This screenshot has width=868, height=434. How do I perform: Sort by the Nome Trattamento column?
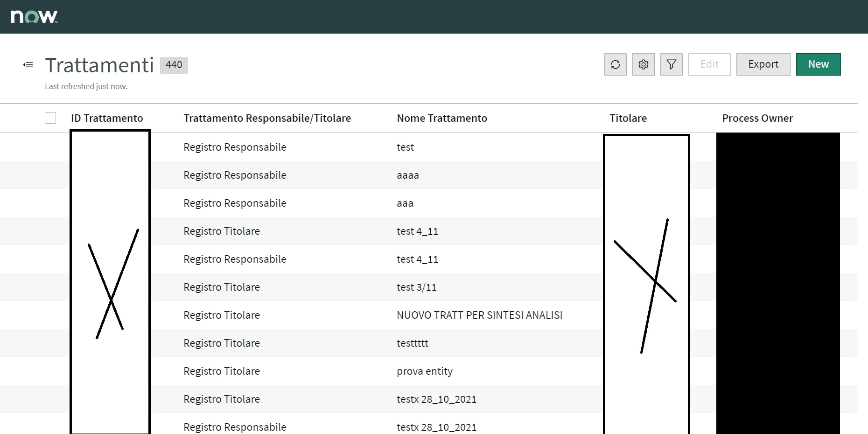click(x=441, y=118)
